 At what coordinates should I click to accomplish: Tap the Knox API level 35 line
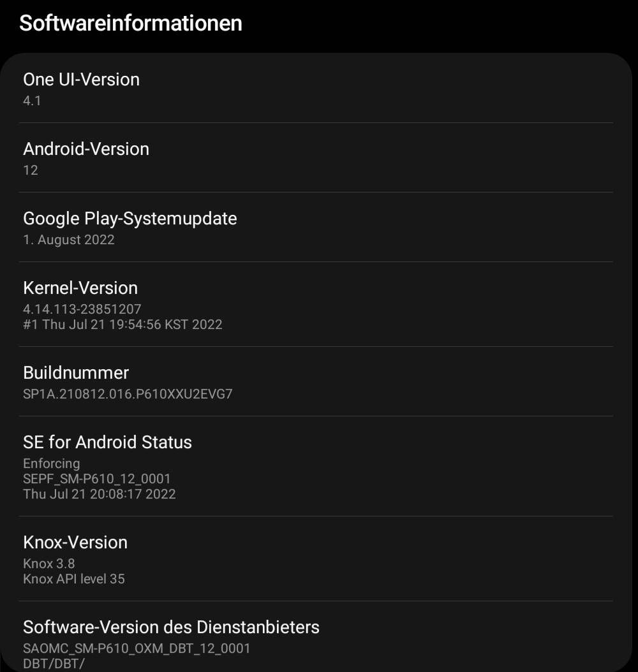74,578
